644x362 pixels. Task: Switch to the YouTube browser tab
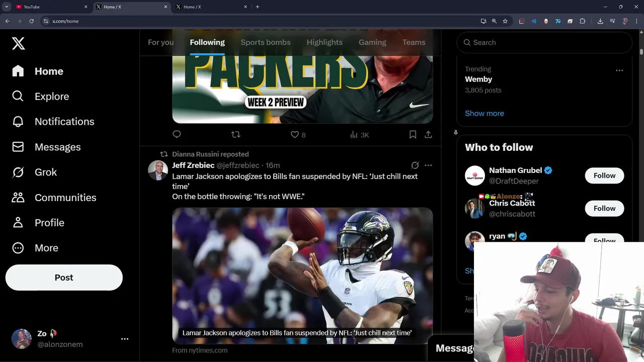pos(50,7)
